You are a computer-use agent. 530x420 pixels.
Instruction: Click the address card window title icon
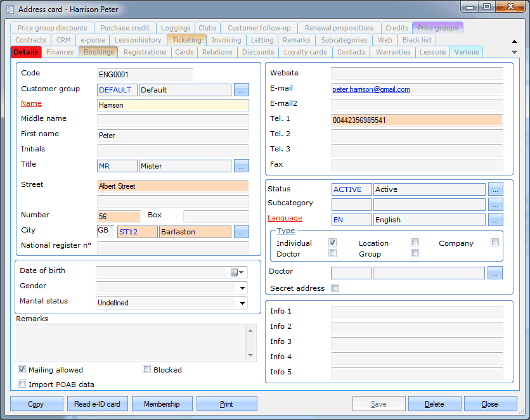[x=11, y=10]
